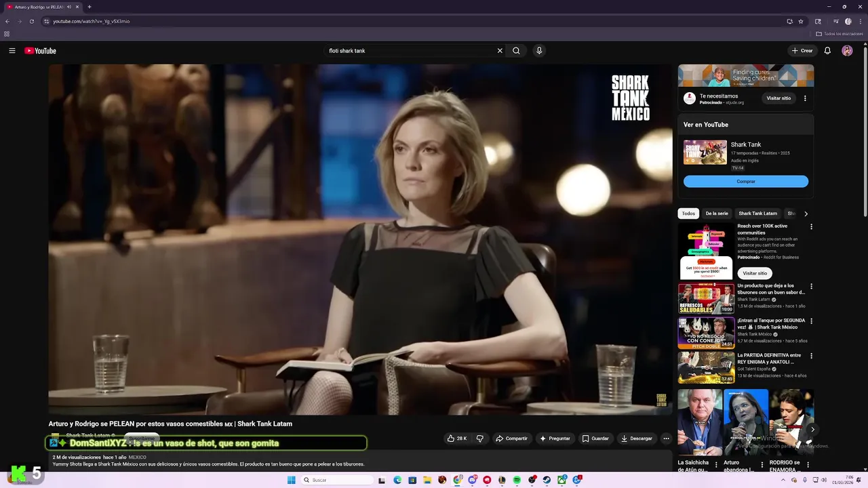Open the Shark Tank series poster thumbnail
868x488 pixels.
click(705, 152)
